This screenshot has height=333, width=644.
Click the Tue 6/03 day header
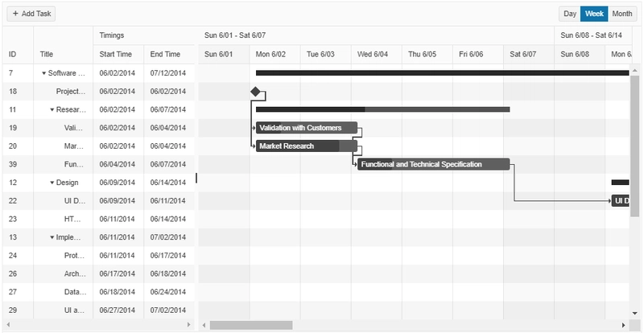pyautogui.click(x=326, y=54)
